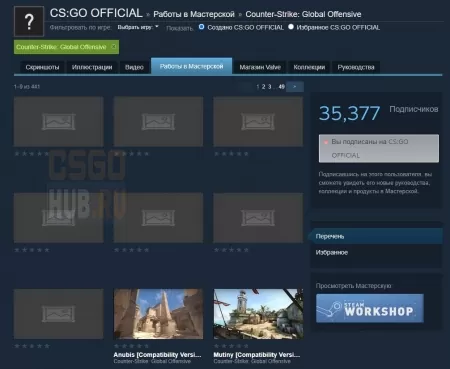Viewport: 450px width, 369px height.
Task: Switch to the Видео tab
Action: tap(134, 67)
